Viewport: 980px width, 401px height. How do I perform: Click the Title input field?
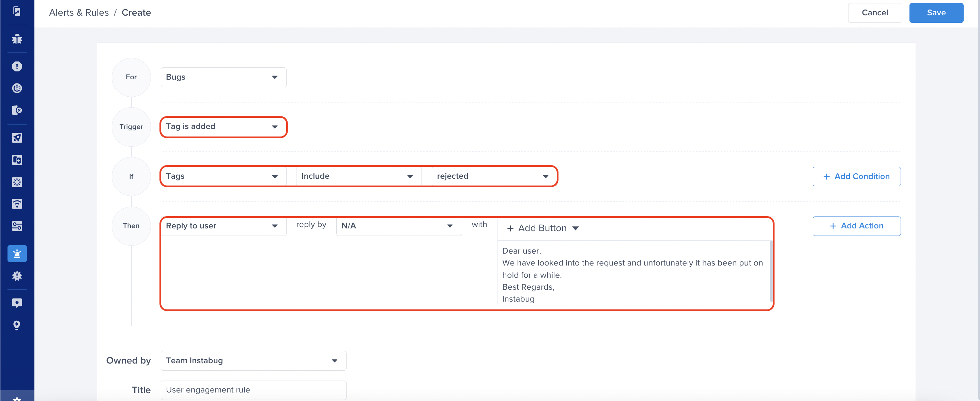[x=253, y=390]
